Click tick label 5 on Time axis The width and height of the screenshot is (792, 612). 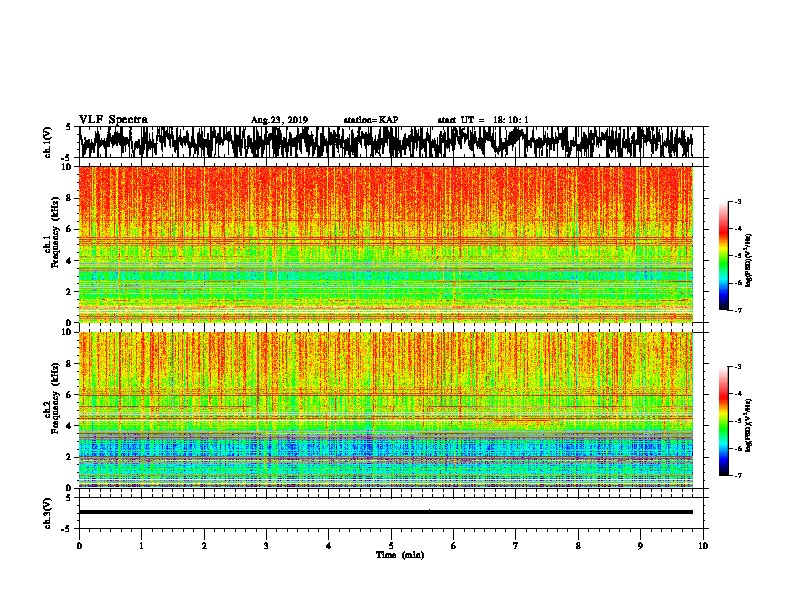(391, 546)
